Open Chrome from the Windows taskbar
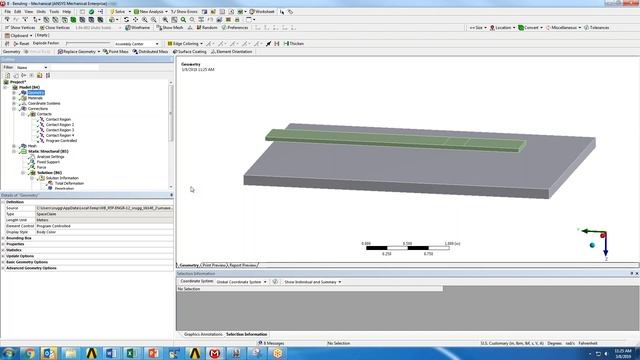640x360 pixels. (x=29, y=353)
